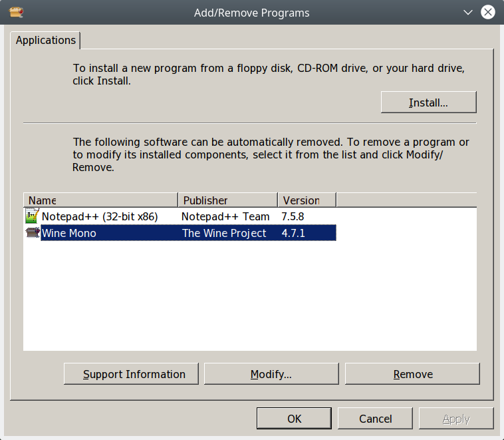Screen dimensions: 504x440
Task: Dismiss dialog with Cancel button
Action: pos(375,419)
